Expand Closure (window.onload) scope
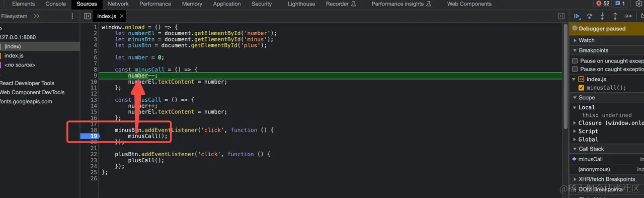Image resolution: width=644 pixels, height=198 pixels. pos(575,123)
